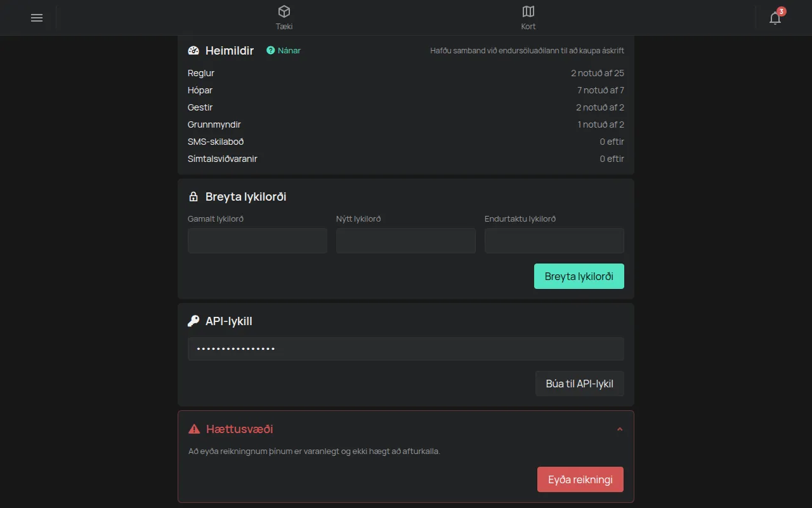Open the hamburger menu
The width and height of the screenshot is (812, 508).
pyautogui.click(x=37, y=18)
